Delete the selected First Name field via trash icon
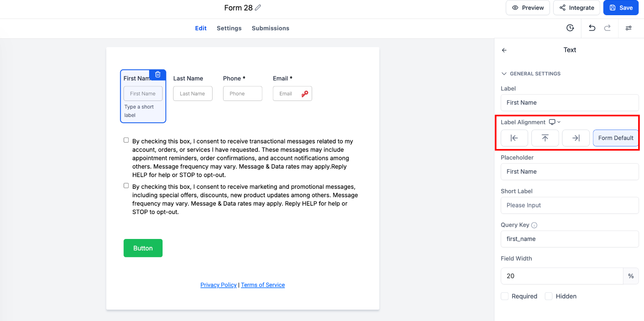Viewport: 644px width, 321px height. (158, 74)
